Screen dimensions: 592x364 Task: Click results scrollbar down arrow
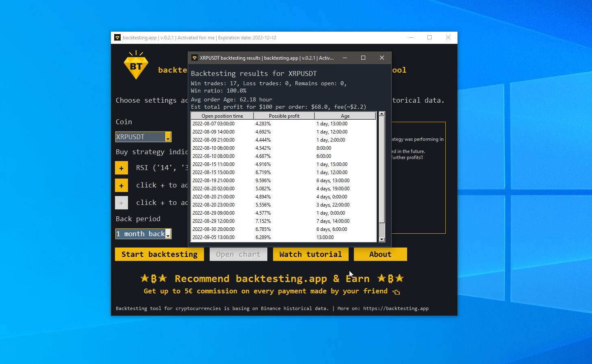pyautogui.click(x=382, y=239)
